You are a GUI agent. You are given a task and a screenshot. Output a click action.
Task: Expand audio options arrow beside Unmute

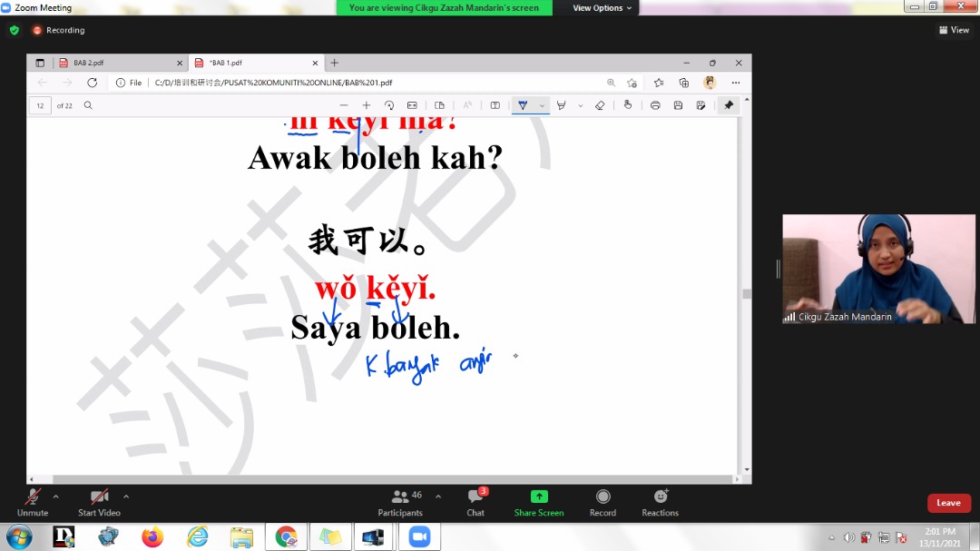coord(55,497)
